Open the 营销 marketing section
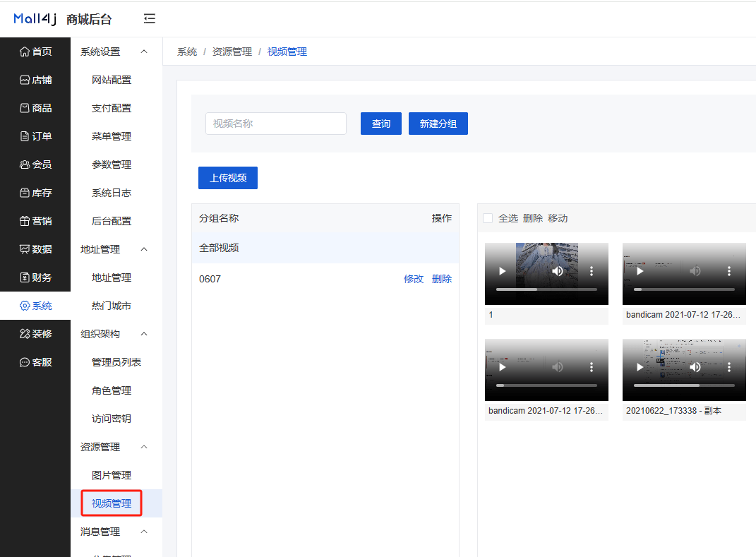 point(35,221)
